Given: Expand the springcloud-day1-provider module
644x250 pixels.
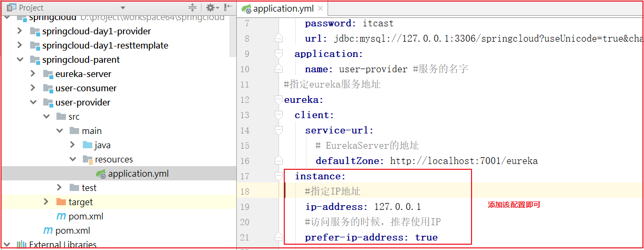Looking at the screenshot, I should (20, 31).
